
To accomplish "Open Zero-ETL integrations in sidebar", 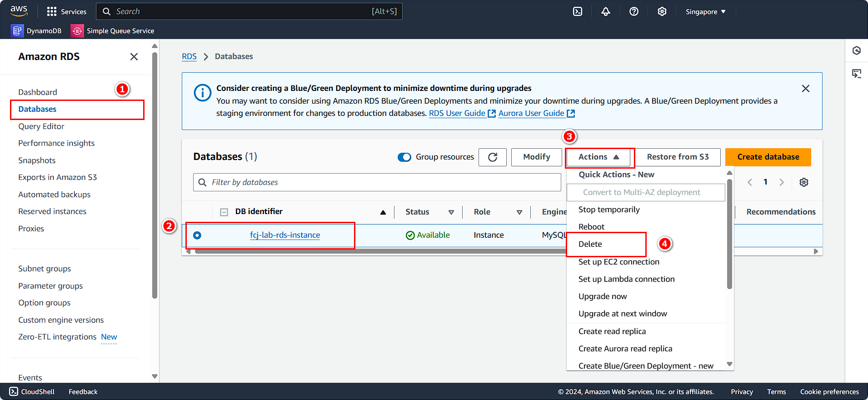I will [57, 337].
